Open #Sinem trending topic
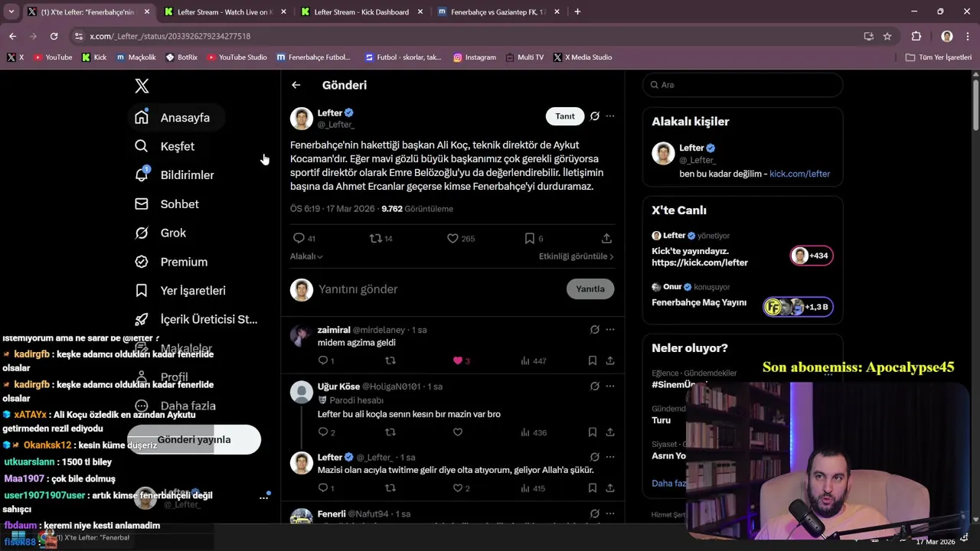The image size is (980, 551). (x=679, y=385)
